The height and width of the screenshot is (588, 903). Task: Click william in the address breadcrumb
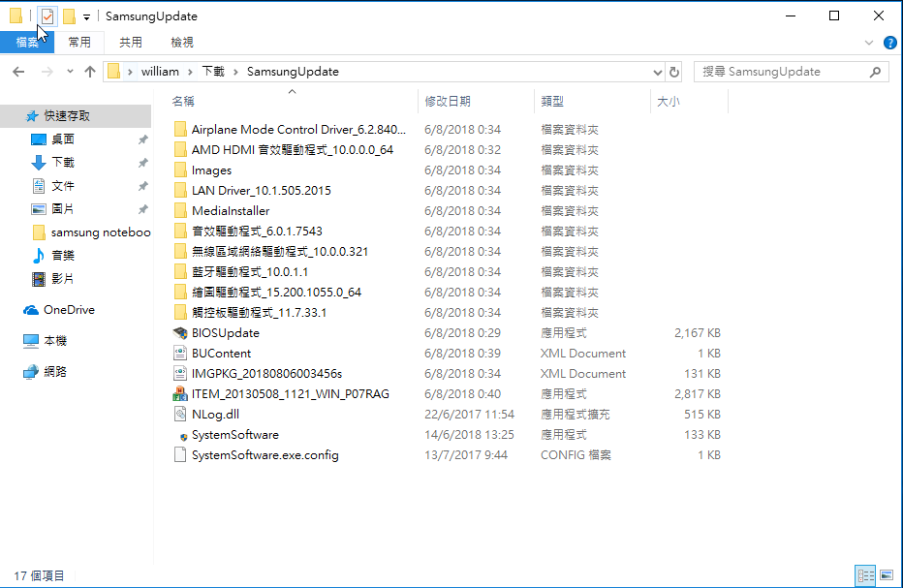(x=160, y=72)
